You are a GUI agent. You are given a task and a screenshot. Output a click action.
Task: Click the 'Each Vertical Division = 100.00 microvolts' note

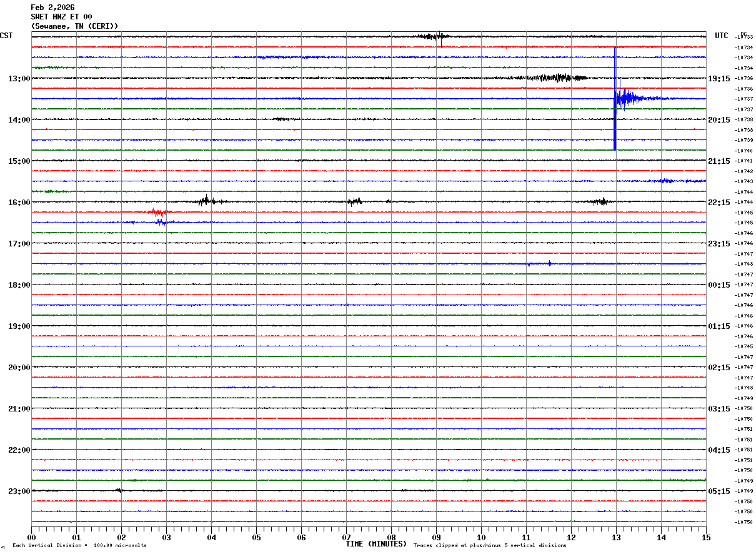79,546
